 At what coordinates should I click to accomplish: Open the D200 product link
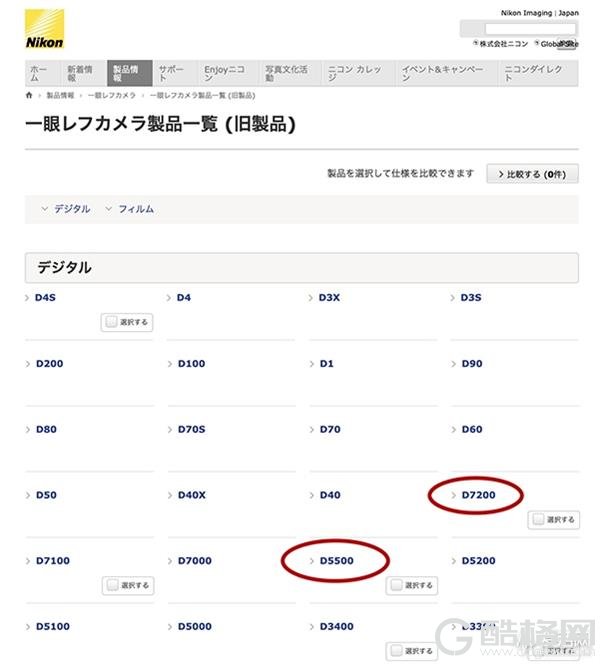(x=50, y=364)
